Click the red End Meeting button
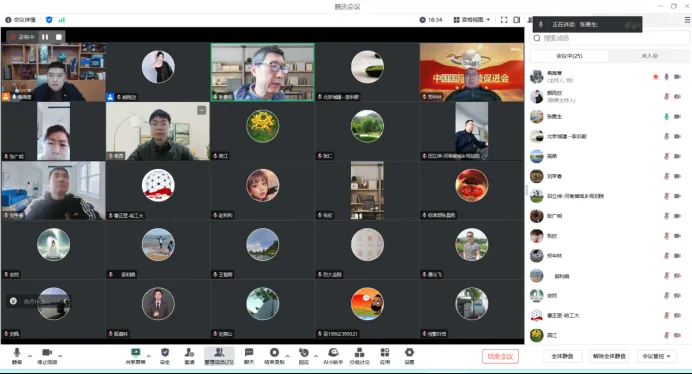The width and height of the screenshot is (692, 374). pos(500,356)
